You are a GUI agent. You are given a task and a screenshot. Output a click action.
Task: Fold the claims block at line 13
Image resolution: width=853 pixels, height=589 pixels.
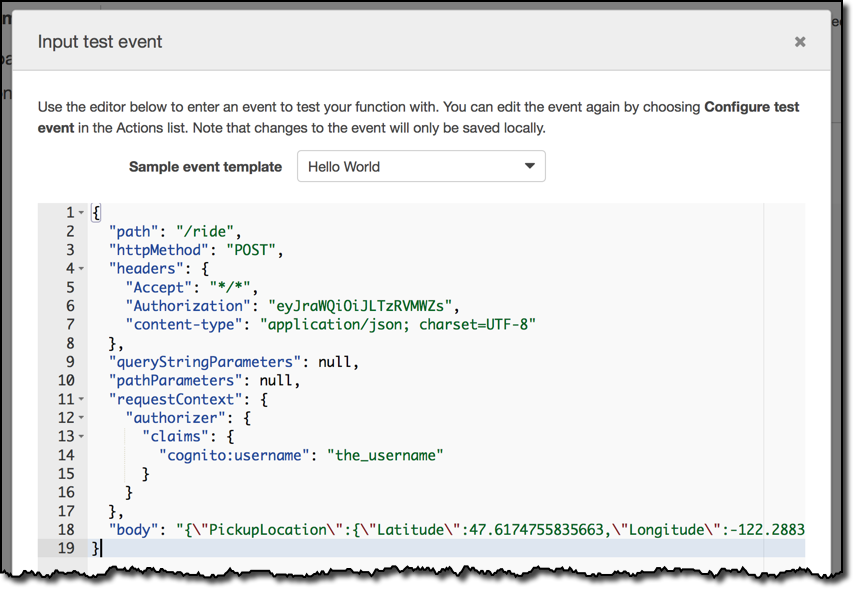coord(81,436)
